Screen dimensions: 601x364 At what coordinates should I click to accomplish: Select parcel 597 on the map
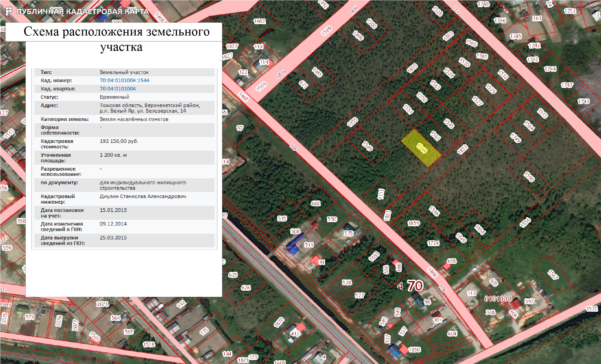529,301
